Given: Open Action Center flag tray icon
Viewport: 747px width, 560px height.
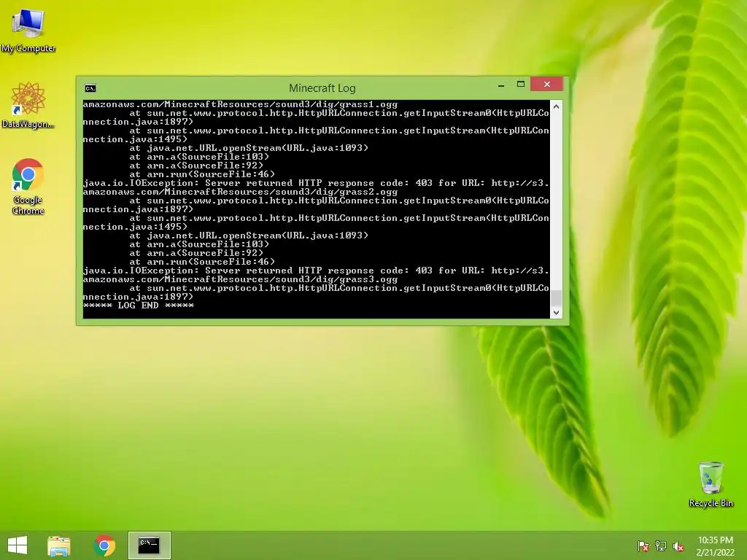Looking at the screenshot, I should 643,546.
